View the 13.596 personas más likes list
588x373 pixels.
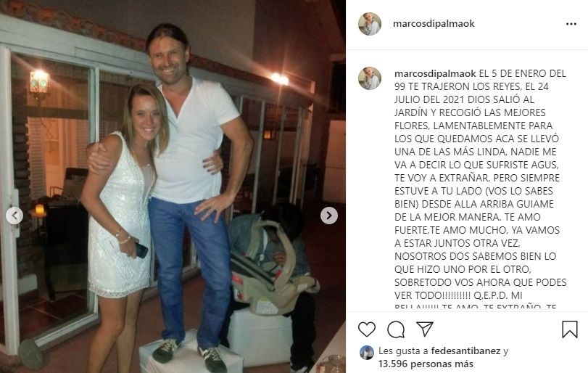426,364
